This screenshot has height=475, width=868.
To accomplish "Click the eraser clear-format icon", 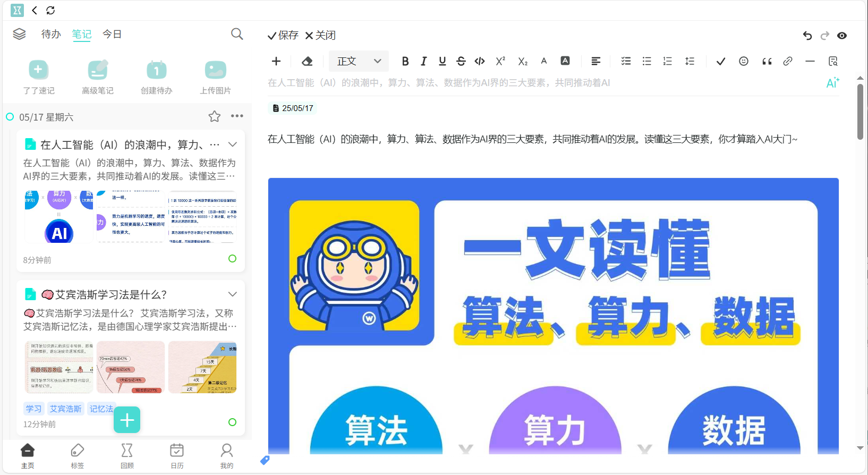I will click(x=307, y=61).
